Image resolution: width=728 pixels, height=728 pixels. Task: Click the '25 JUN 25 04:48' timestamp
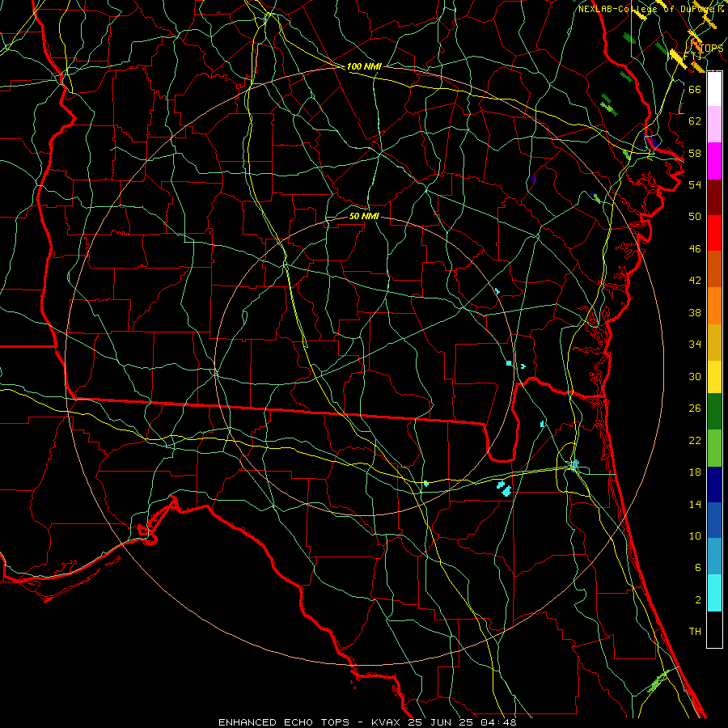(x=462, y=722)
